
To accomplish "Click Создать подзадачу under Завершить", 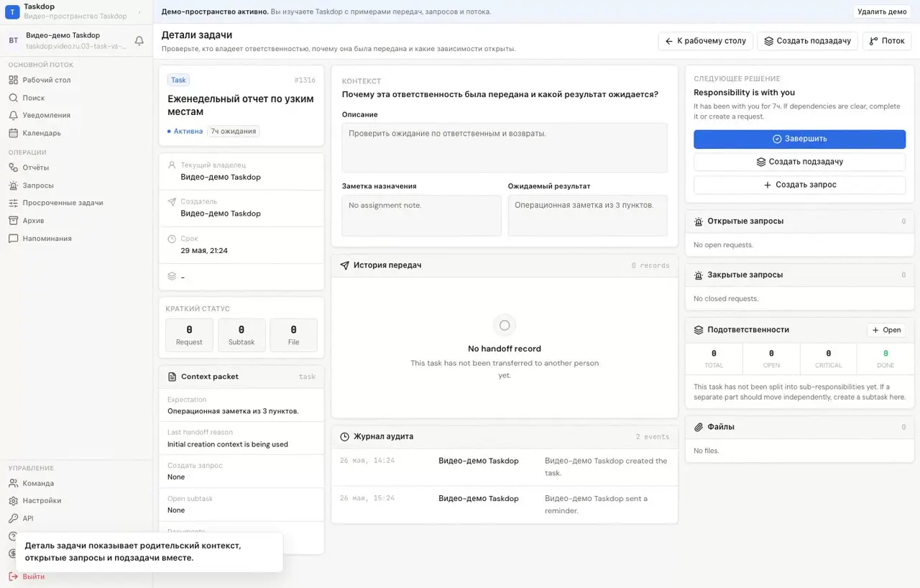I will click(799, 162).
